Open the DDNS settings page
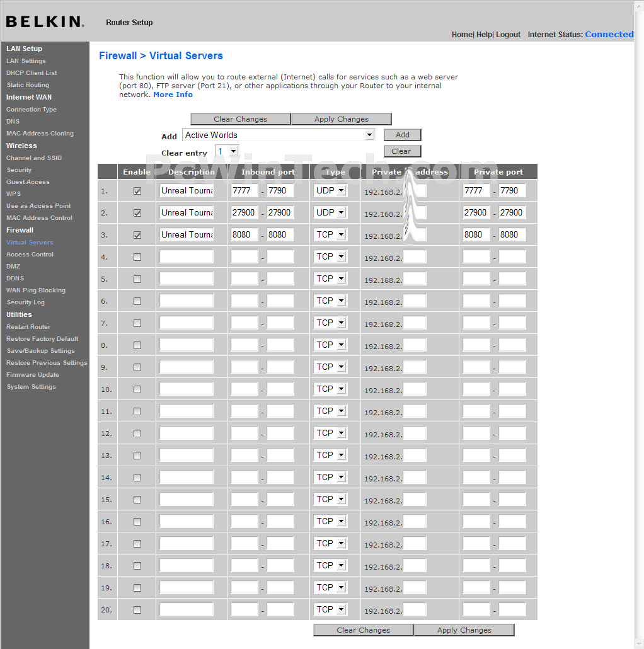This screenshot has height=649, width=644. point(15,278)
